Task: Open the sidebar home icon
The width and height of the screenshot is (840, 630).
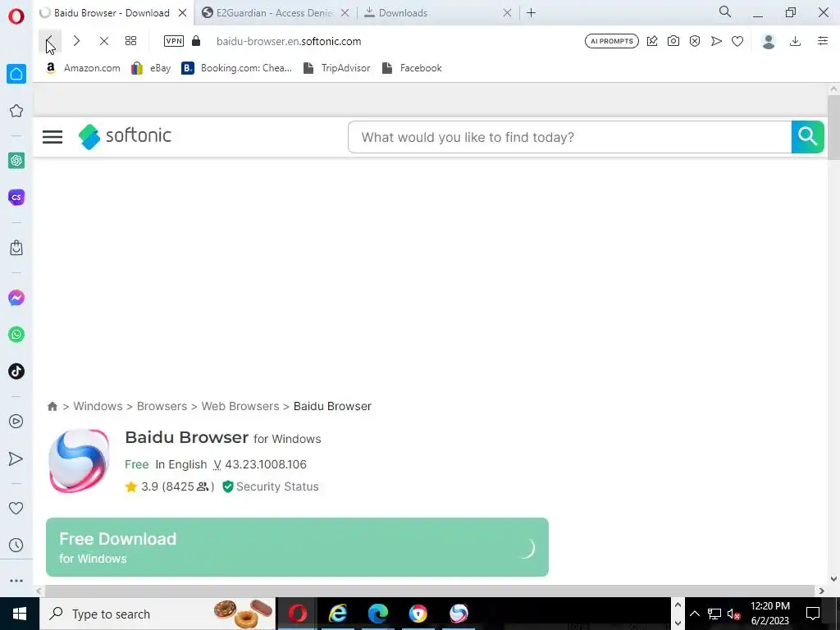Action: pyautogui.click(x=16, y=74)
